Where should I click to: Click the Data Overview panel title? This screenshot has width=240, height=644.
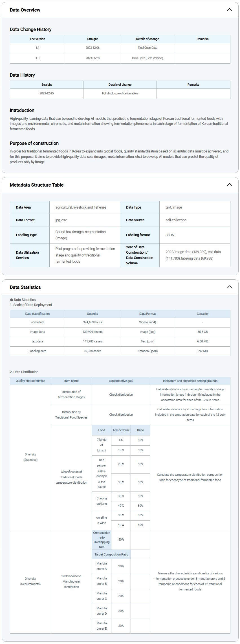(25, 10)
